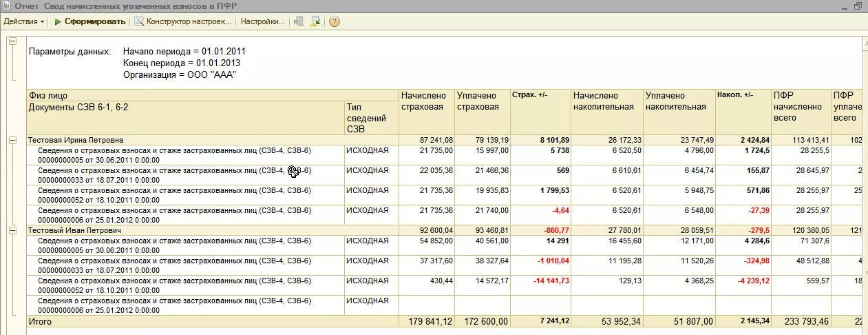Open help via the question mark icon

pos(335,21)
